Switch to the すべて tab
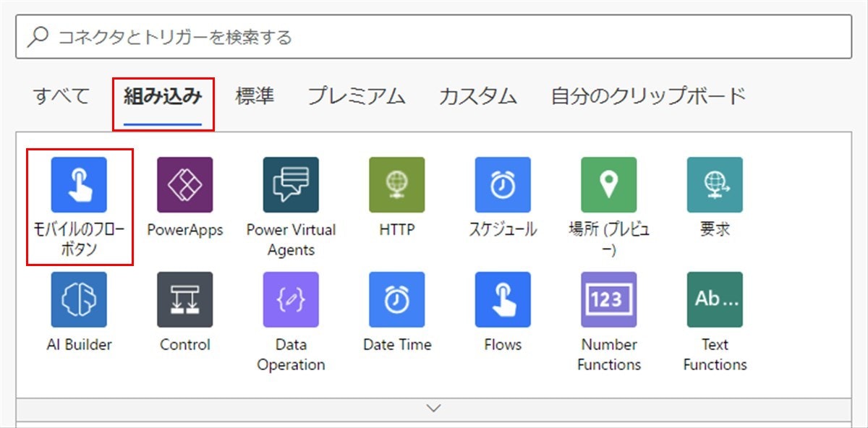Image resolution: width=868 pixels, height=428 pixels. [61, 95]
